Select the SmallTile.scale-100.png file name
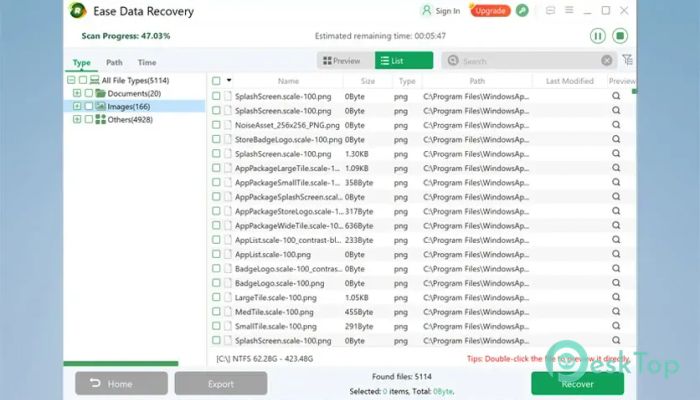The image size is (700, 400). coord(276,326)
